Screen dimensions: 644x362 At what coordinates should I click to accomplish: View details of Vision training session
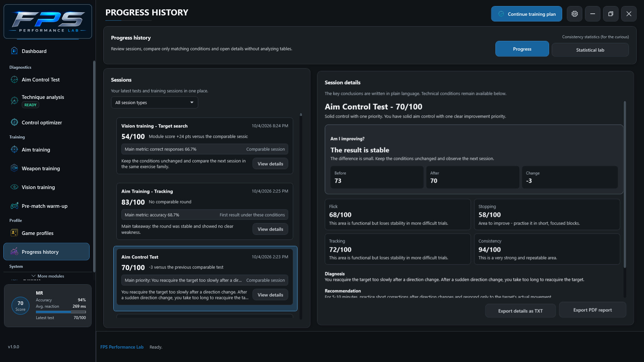tap(270, 164)
